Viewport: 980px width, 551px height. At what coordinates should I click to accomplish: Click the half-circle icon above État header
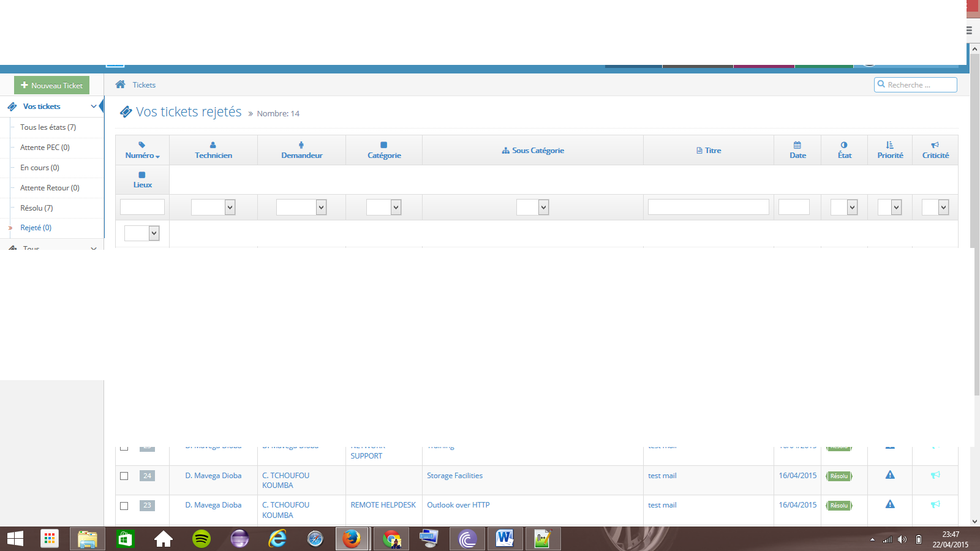click(844, 145)
